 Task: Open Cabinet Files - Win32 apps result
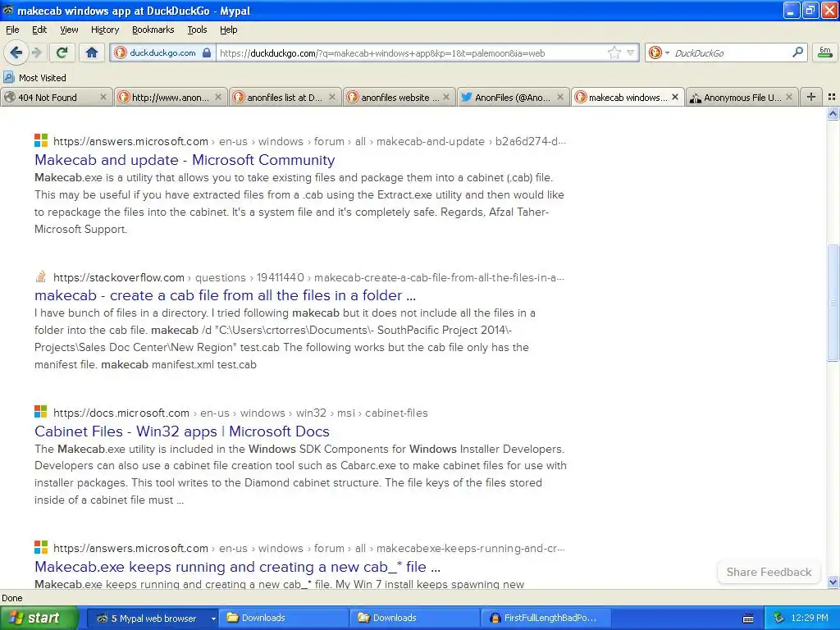182,431
